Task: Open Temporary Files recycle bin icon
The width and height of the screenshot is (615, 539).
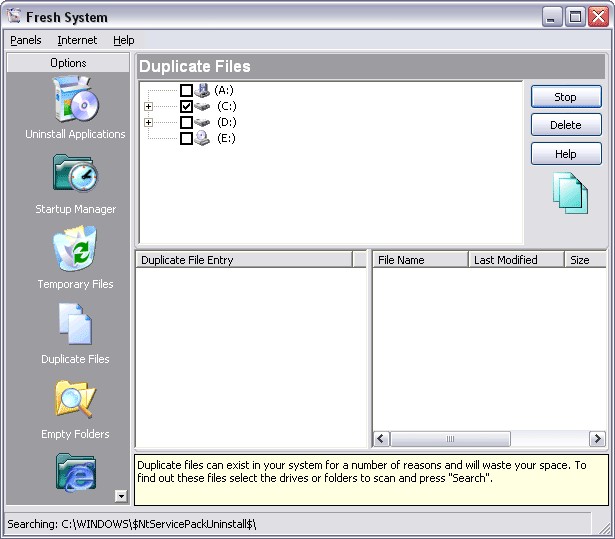Action: point(75,250)
